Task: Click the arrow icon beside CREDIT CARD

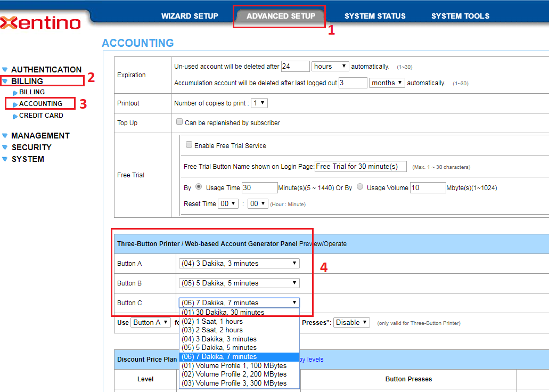Action: pyautogui.click(x=15, y=116)
